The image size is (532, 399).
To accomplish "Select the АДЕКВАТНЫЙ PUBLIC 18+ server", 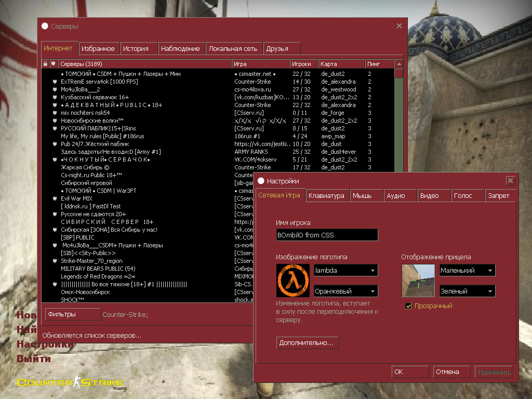I will pos(218,105).
